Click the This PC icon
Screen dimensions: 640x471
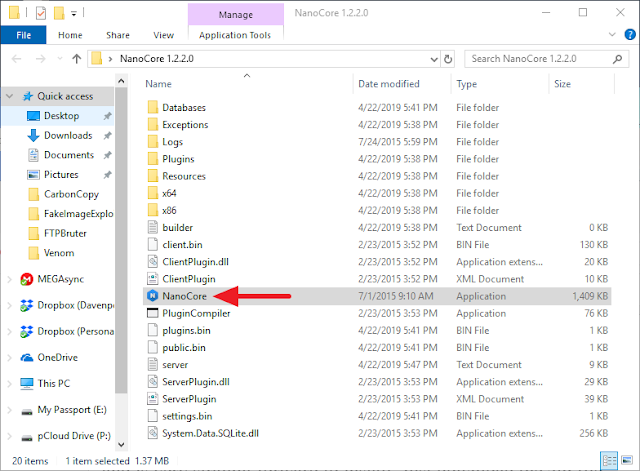click(27, 384)
